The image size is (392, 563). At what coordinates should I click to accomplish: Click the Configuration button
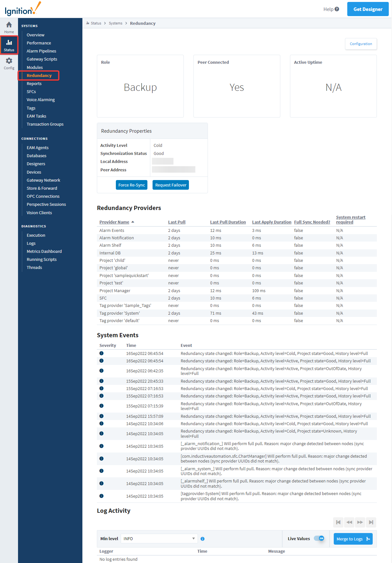point(361,44)
